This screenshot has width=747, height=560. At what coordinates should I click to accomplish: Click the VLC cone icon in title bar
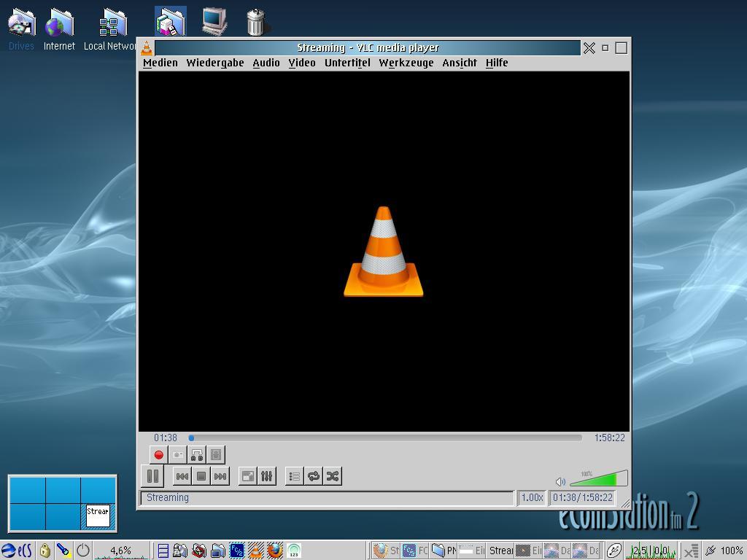pos(147,47)
